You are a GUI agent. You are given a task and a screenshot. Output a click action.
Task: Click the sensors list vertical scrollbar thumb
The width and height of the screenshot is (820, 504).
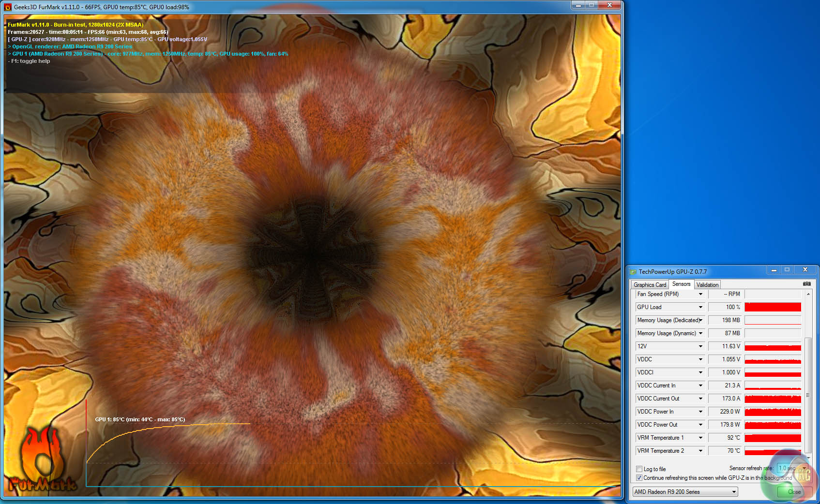[x=808, y=394]
